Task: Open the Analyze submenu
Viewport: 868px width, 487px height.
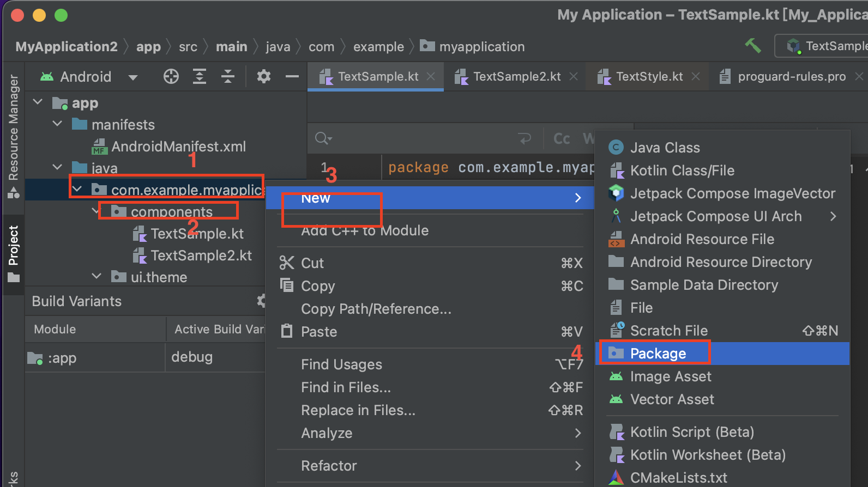Action: (x=430, y=433)
